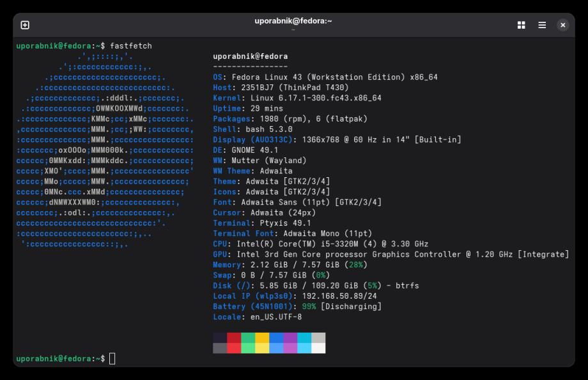Click the Fedora ASCII art logo
Viewport: 588px width, 380px height.
(x=105, y=150)
